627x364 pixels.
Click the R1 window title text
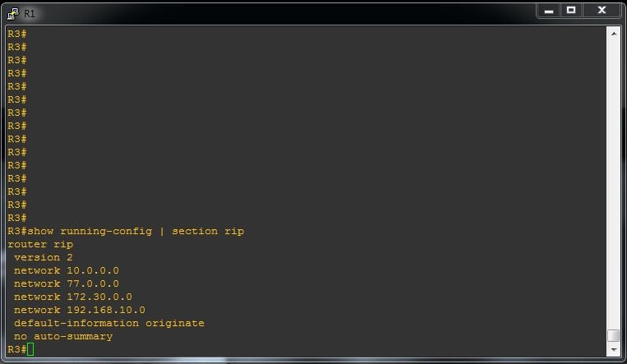30,14
